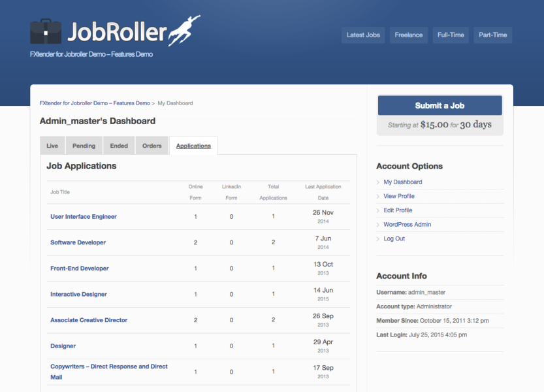544x392 pixels.
Task: Click the arrow beside Log Out
Action: [379, 238]
